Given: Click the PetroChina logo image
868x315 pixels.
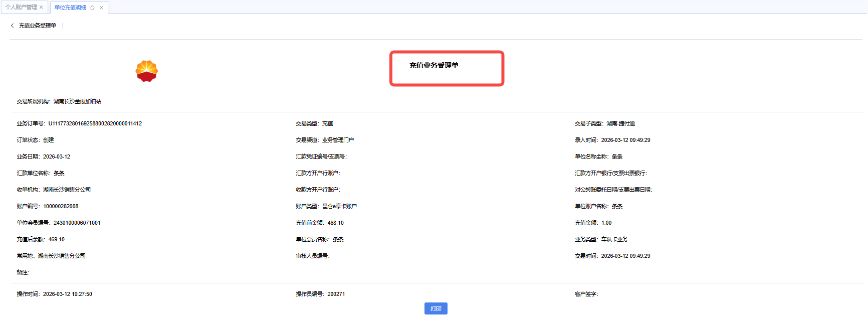Looking at the screenshot, I should tap(146, 71).
